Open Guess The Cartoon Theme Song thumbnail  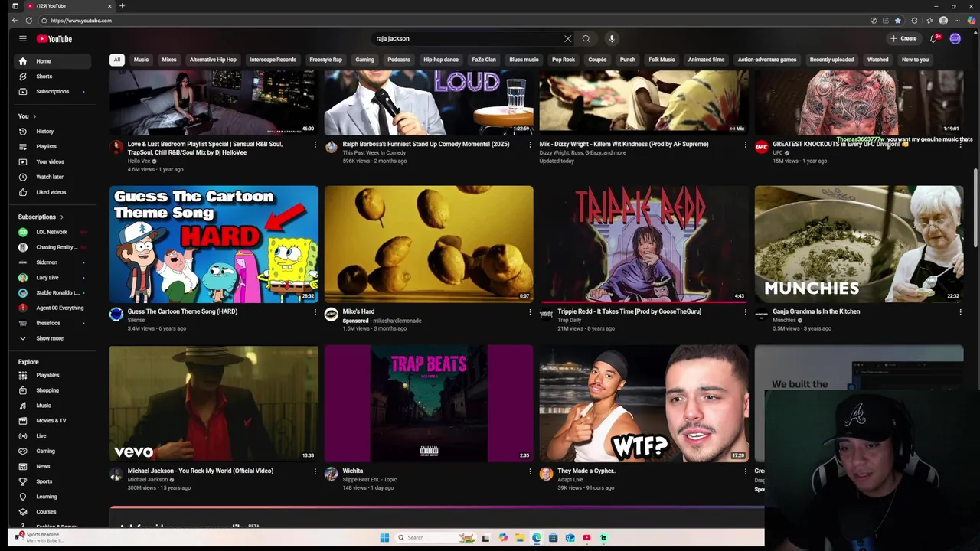tap(214, 244)
